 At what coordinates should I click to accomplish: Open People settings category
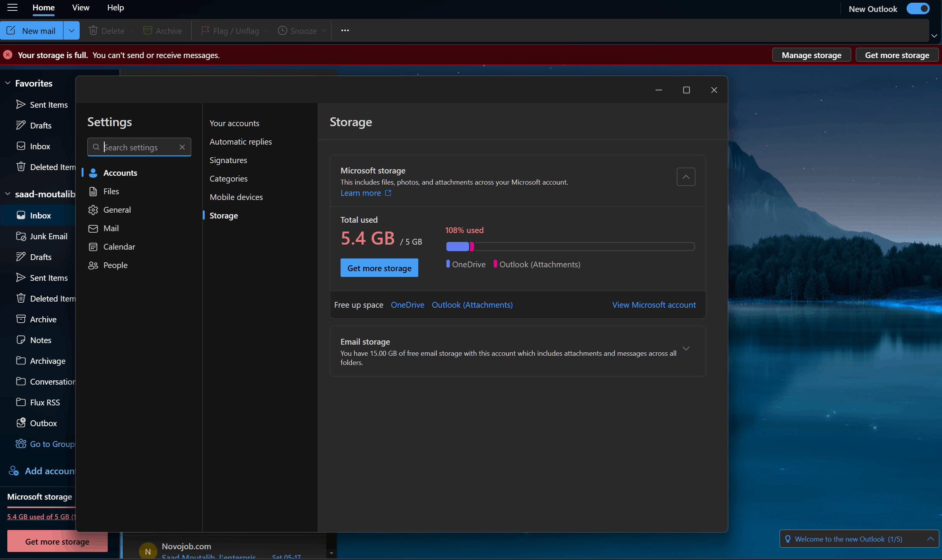click(115, 265)
